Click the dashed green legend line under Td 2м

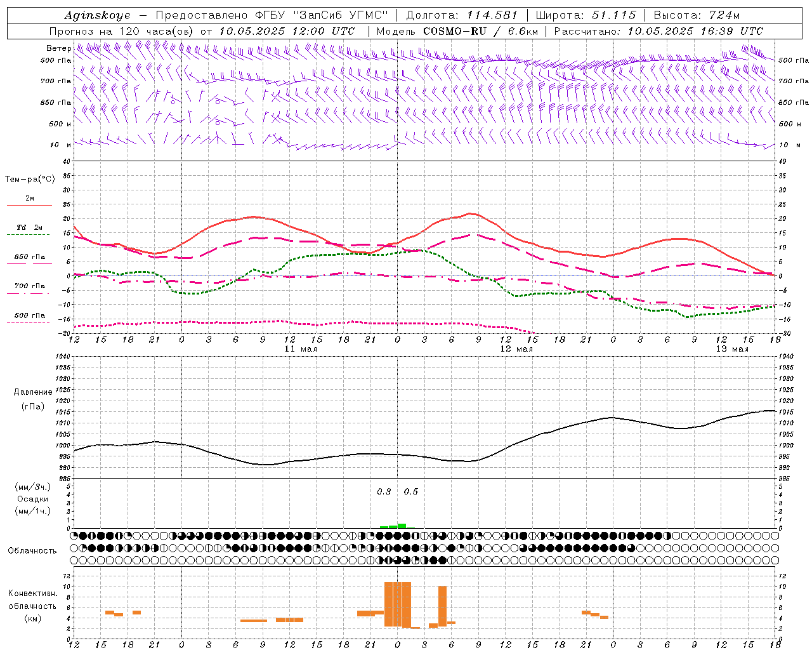pyautogui.click(x=28, y=234)
